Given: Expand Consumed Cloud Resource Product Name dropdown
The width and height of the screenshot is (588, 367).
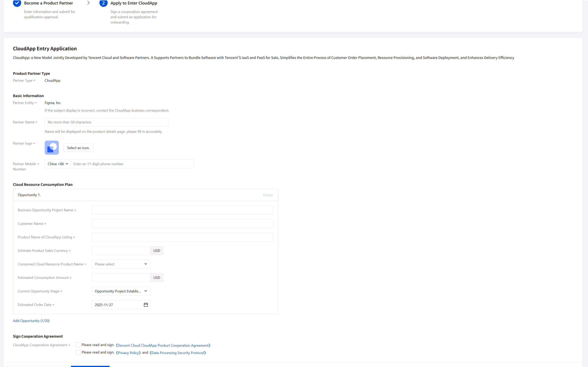Looking at the screenshot, I should (x=121, y=264).
